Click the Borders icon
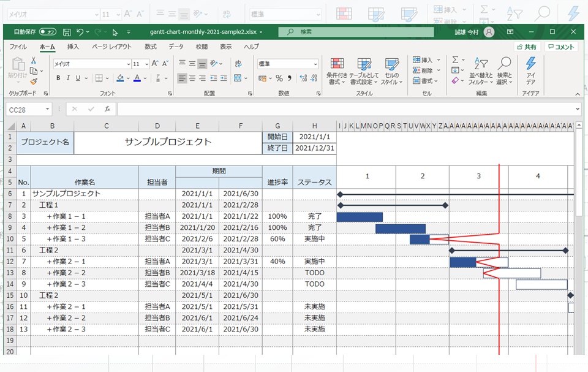588x372 pixels. [x=99, y=78]
